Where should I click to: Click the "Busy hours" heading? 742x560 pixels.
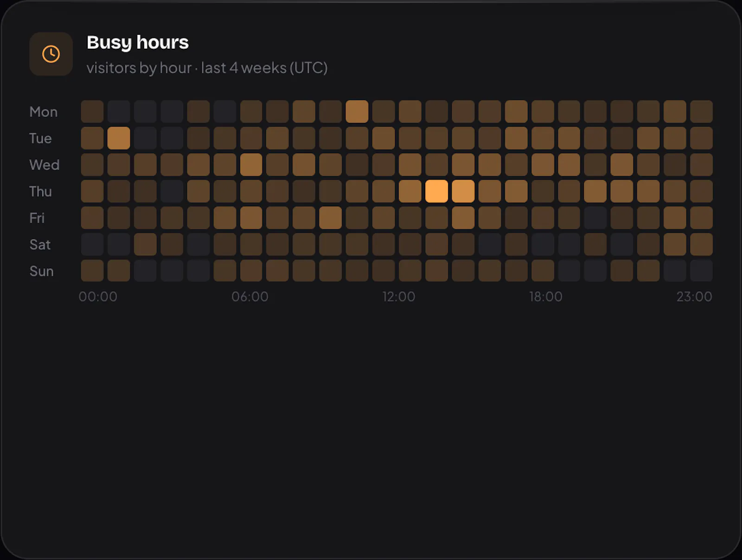tap(138, 43)
